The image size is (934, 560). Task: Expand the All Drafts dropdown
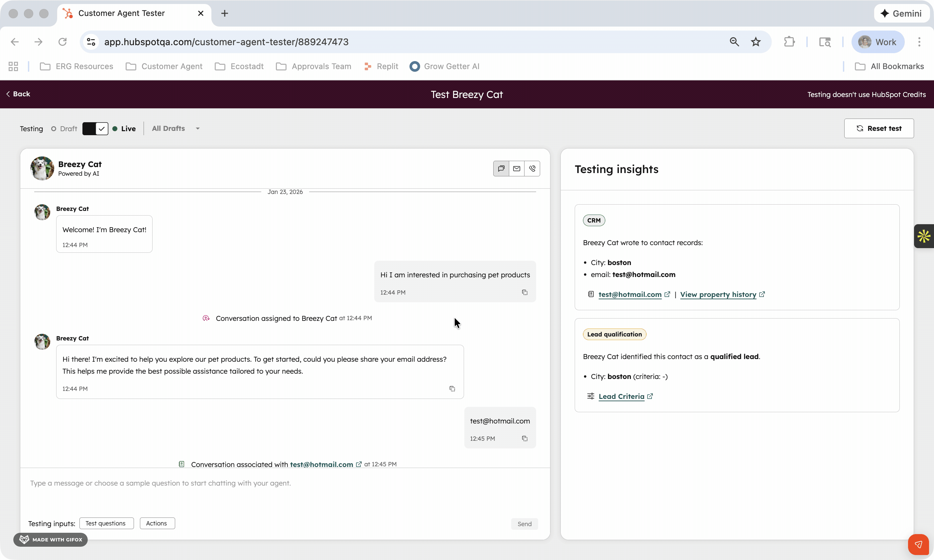click(x=175, y=129)
